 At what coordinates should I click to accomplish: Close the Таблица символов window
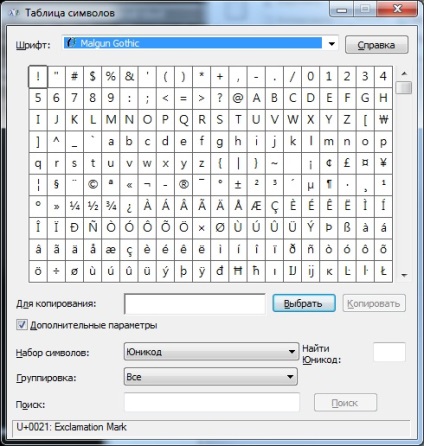click(x=397, y=9)
